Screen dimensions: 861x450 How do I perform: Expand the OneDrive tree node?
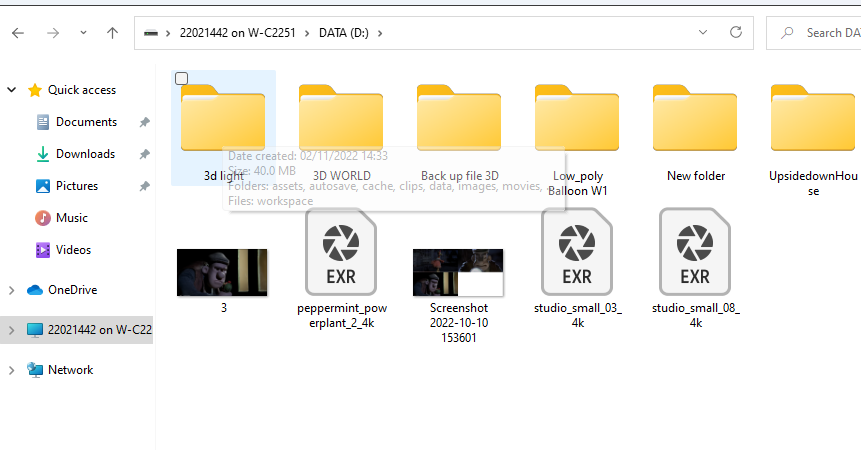point(12,290)
